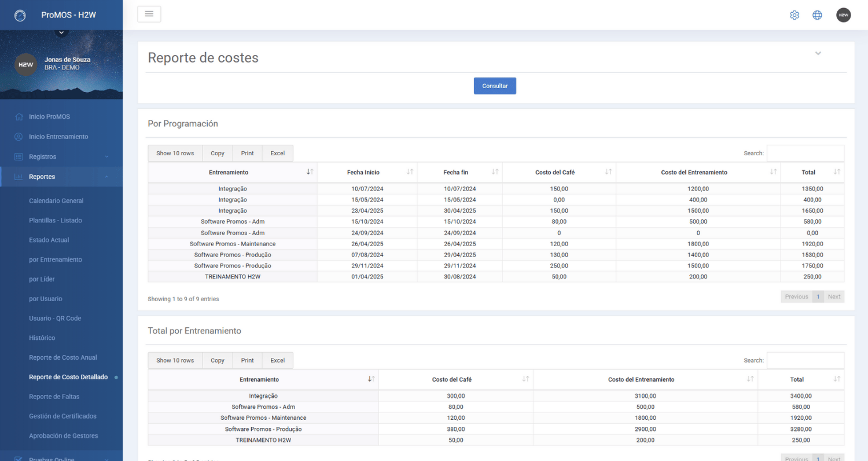Open Calendario General report
The height and width of the screenshot is (461, 868).
56,201
